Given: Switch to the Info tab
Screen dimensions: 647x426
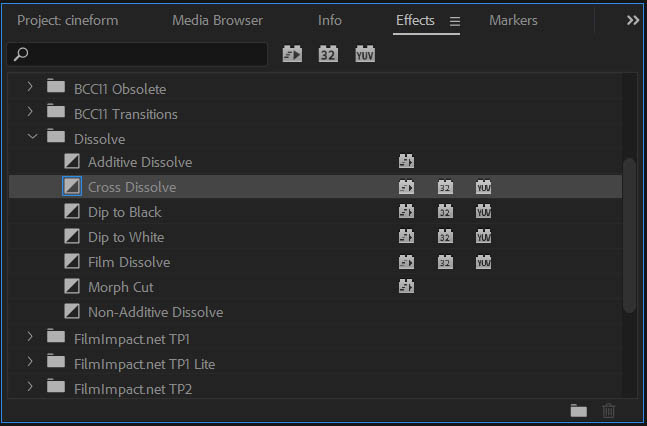Looking at the screenshot, I should [x=330, y=20].
